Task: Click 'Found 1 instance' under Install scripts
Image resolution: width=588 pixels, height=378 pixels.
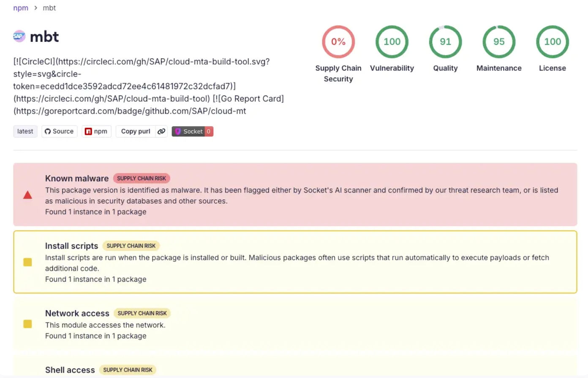Action: (96, 279)
